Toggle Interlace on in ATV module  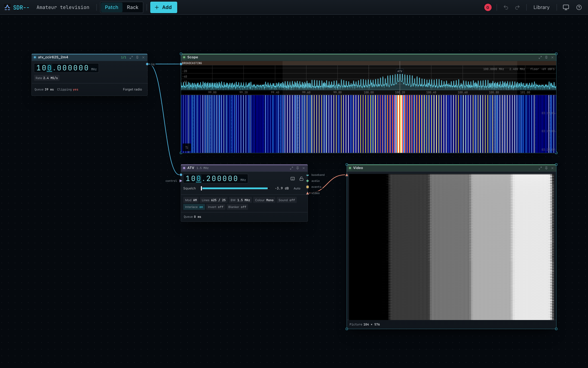point(194,207)
